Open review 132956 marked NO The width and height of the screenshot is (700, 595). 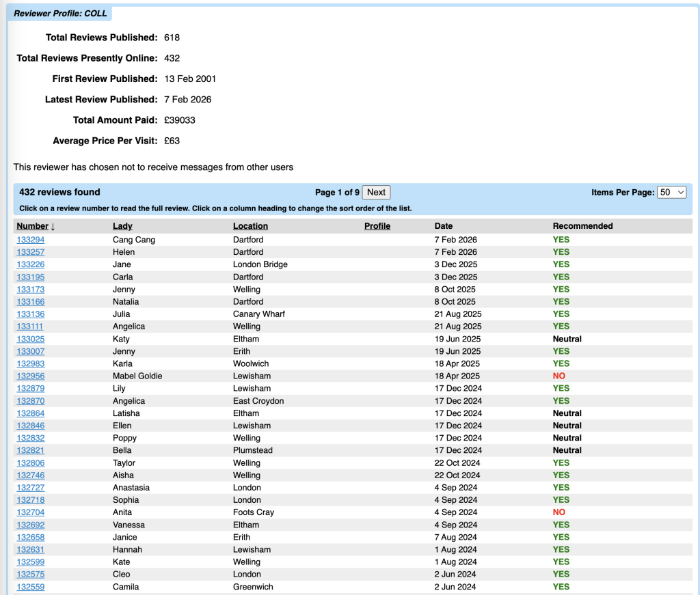pos(31,376)
